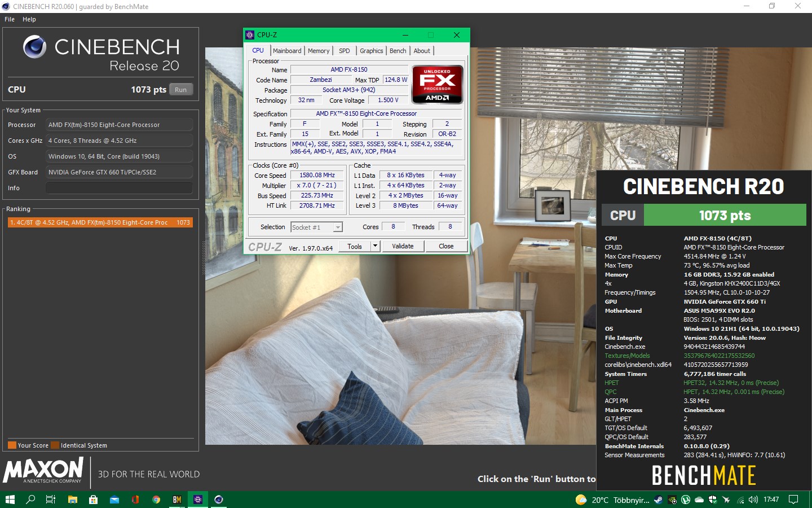
Task: Switch to the SPD tab in CPU-Z
Action: tap(345, 51)
